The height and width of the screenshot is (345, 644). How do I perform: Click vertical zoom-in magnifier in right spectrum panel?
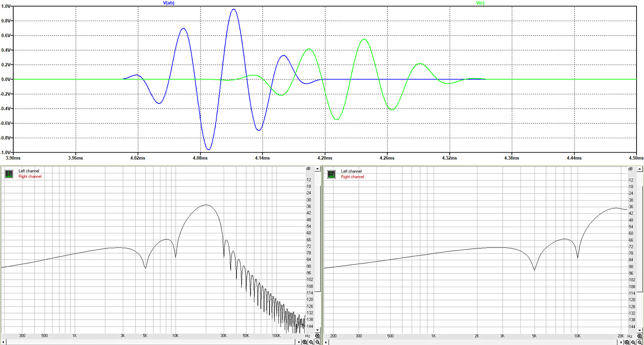pyautogui.click(x=639, y=336)
